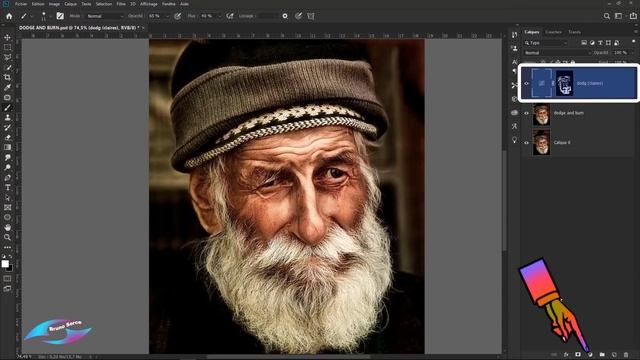Open the Edit Toolbar three-dots menu
Screen dimensions: 640x360
[7, 247]
